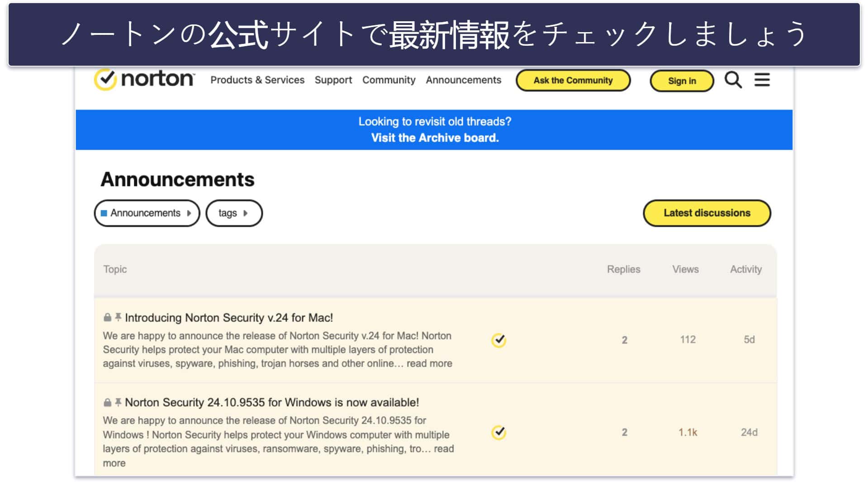The height and width of the screenshot is (482, 868).
Task: Click read more on Mac v.24 excerpt
Action: pyautogui.click(x=429, y=363)
